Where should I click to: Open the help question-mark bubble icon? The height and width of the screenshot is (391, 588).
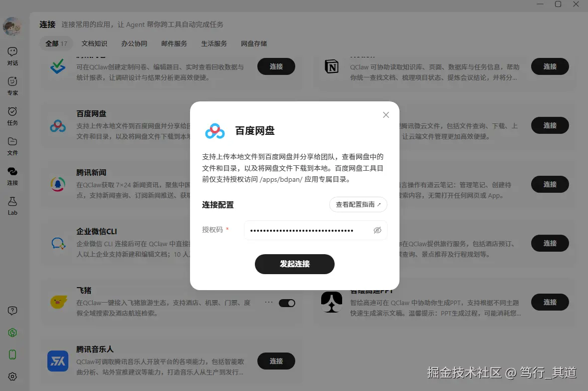pyautogui.click(x=12, y=311)
